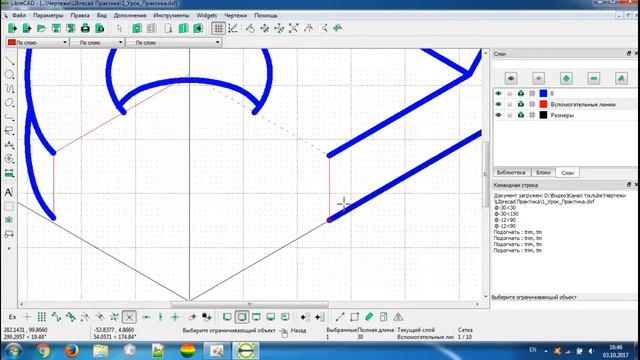Select the Circle tool in left toolbar

click(9, 75)
